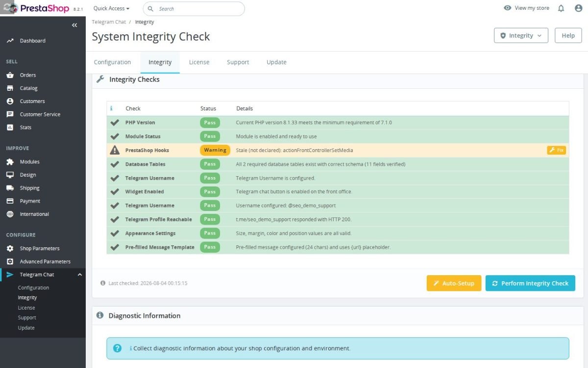Click the info icon in the Check table header
588x368 pixels.
pos(111,108)
